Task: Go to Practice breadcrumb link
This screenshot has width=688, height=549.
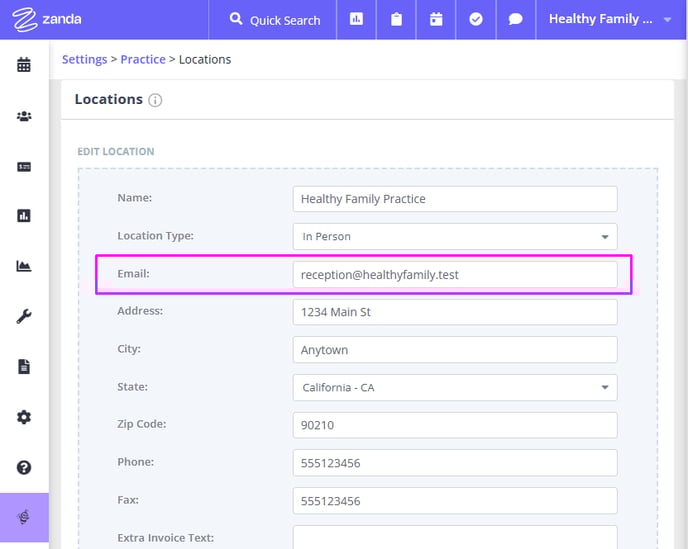Action: (x=143, y=59)
